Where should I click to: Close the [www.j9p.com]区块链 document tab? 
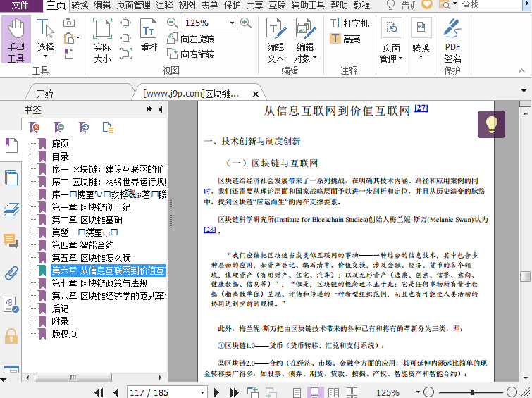click(x=256, y=94)
